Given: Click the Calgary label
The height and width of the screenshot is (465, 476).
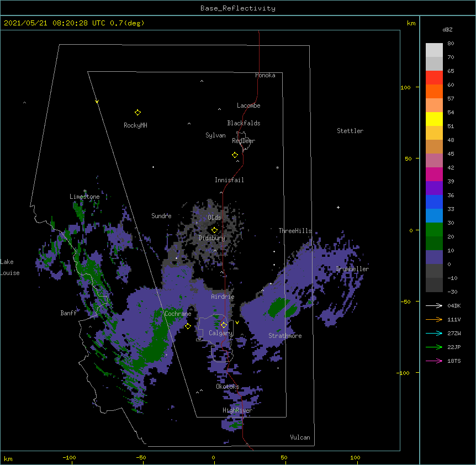Looking at the screenshot, I should click(x=221, y=333).
